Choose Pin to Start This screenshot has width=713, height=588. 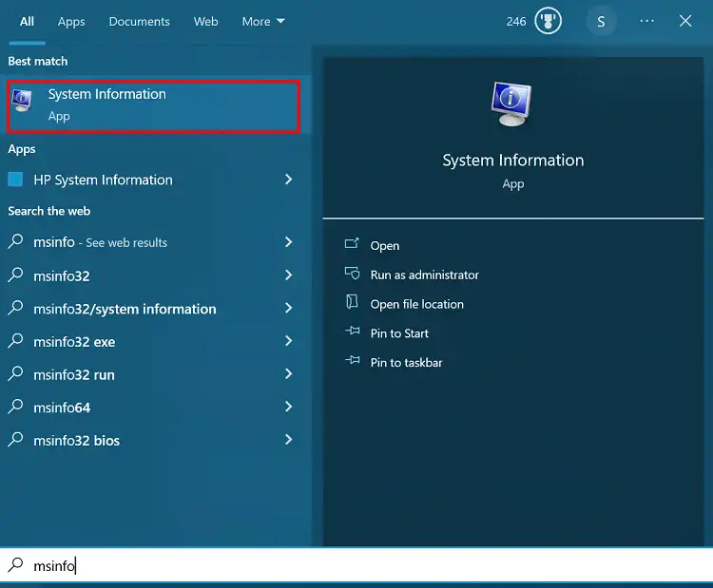click(399, 333)
